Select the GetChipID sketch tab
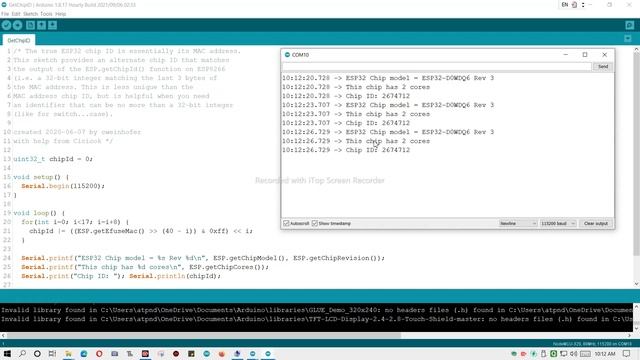Viewport: 640px width, 360px height. tap(19, 40)
